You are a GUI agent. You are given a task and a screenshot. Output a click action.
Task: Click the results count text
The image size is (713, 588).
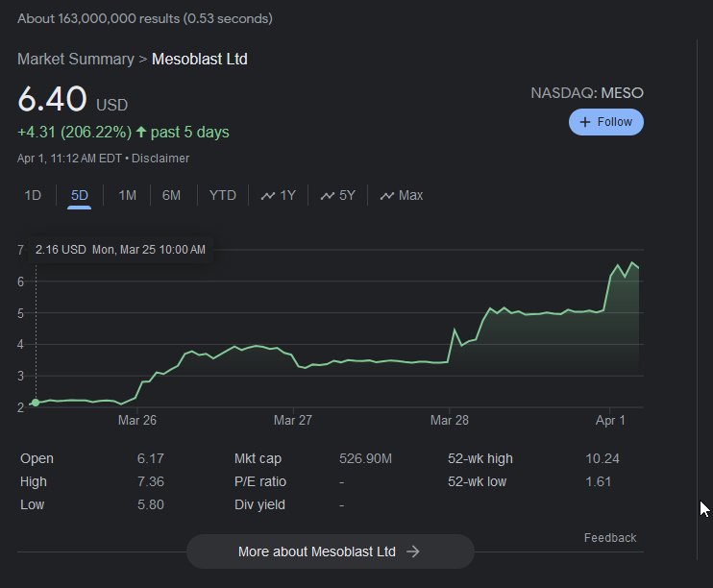point(145,18)
